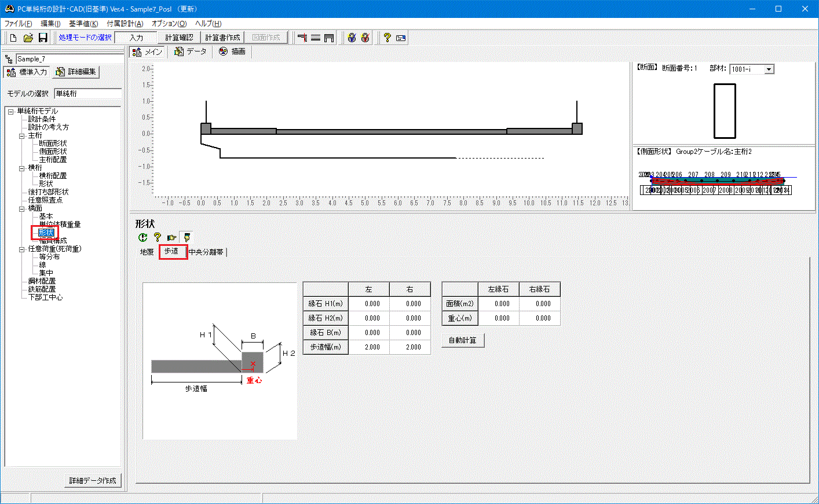Switch to 計算確認 processing mode

179,38
